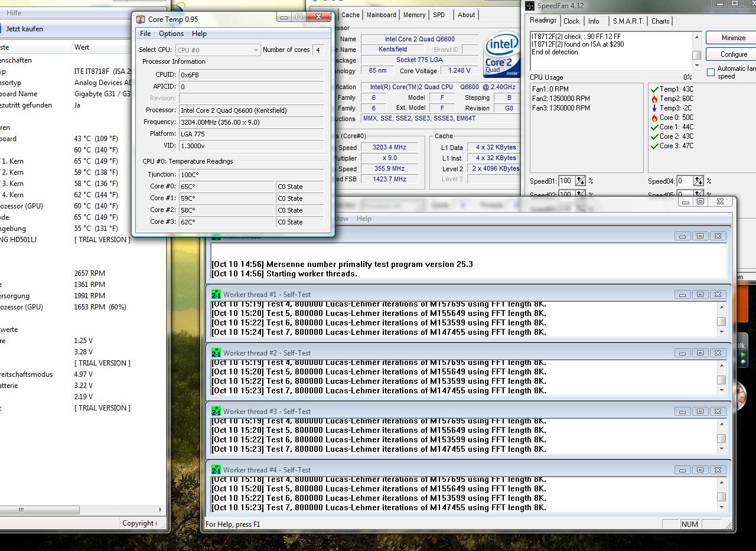Image resolution: width=756 pixels, height=551 pixels.
Task: Click the Core Temp title bar icon
Action: click(x=141, y=19)
